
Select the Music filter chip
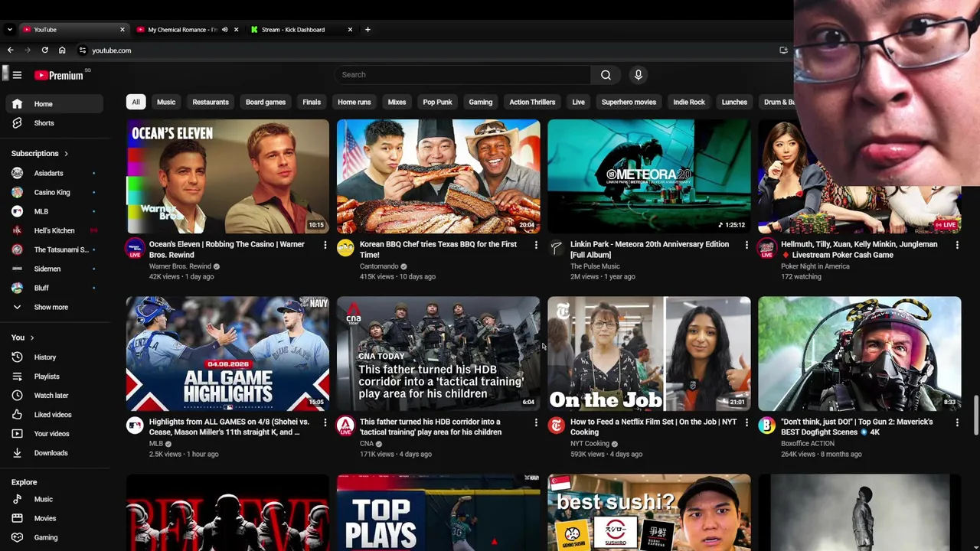166,102
